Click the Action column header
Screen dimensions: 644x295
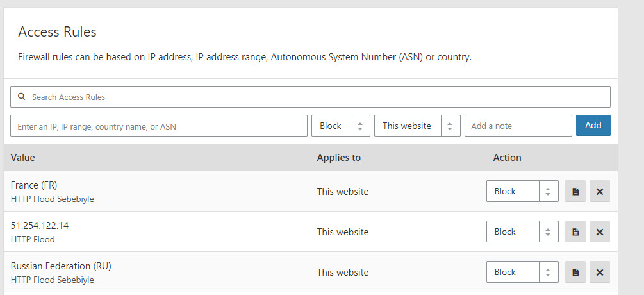coord(507,158)
